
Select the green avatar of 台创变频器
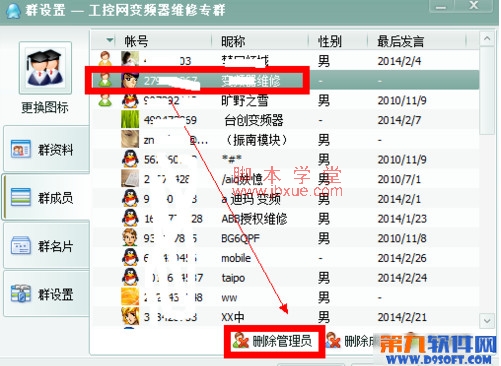130,120
